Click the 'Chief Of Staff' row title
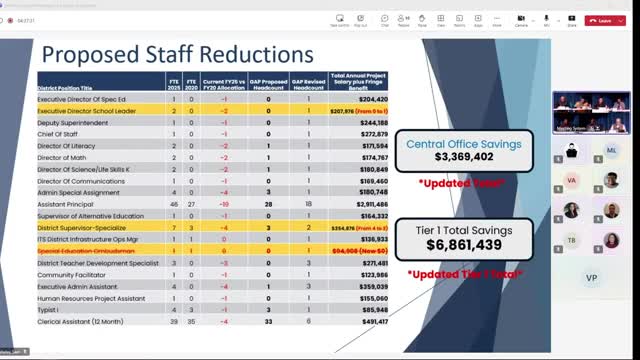The width and height of the screenshot is (640, 360). click(58, 134)
